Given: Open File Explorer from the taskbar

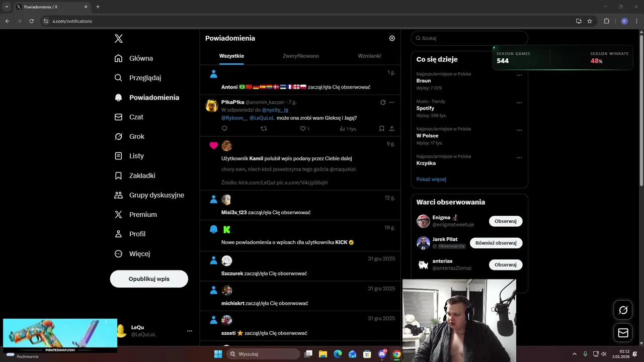Looking at the screenshot, I should [323, 354].
